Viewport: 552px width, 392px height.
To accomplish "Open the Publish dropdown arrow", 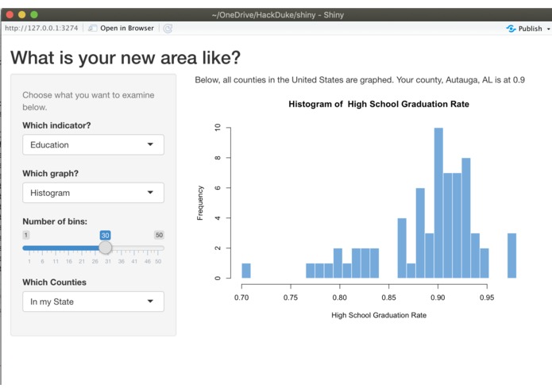I will pos(548,29).
